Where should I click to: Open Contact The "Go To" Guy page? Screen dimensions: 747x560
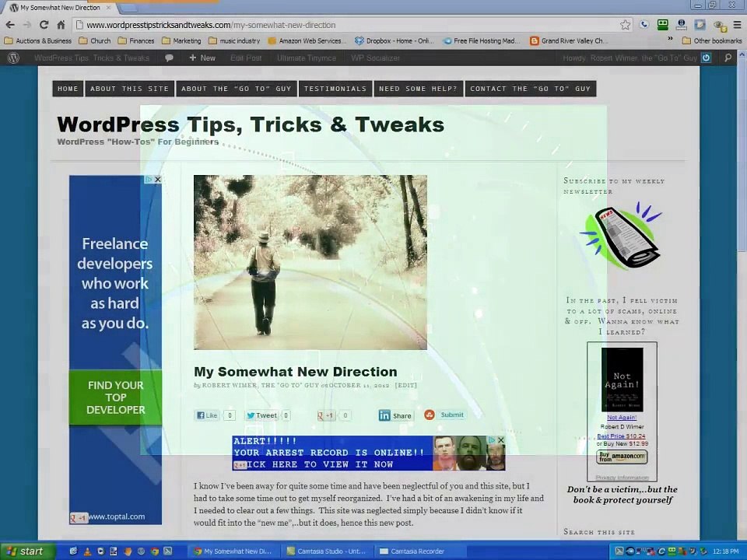530,89
